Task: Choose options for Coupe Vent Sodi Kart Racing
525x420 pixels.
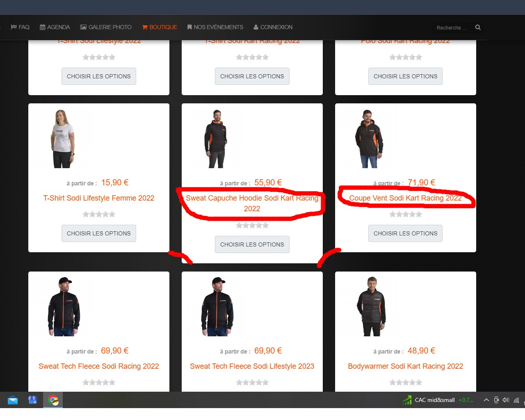Action: point(406,233)
